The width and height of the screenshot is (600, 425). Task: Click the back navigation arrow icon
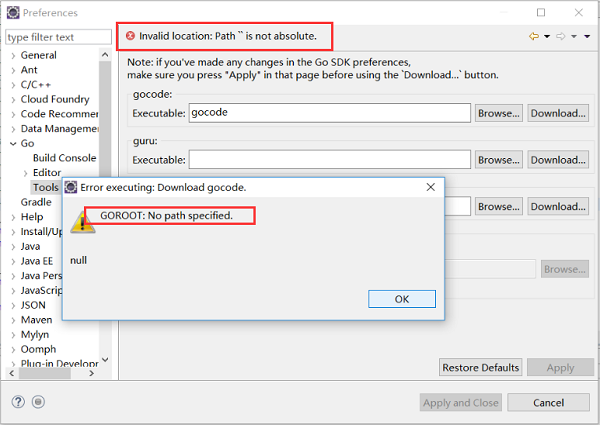[x=534, y=36]
